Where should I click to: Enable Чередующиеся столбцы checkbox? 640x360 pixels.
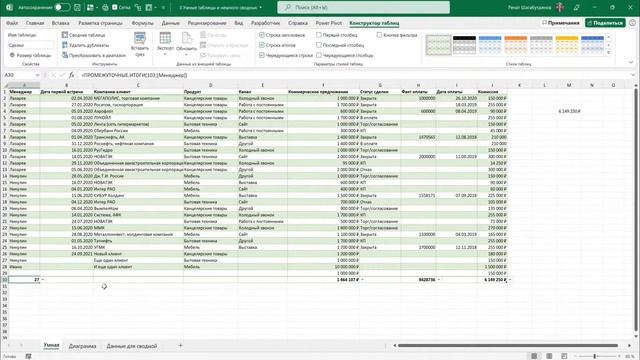pyautogui.click(x=319, y=55)
